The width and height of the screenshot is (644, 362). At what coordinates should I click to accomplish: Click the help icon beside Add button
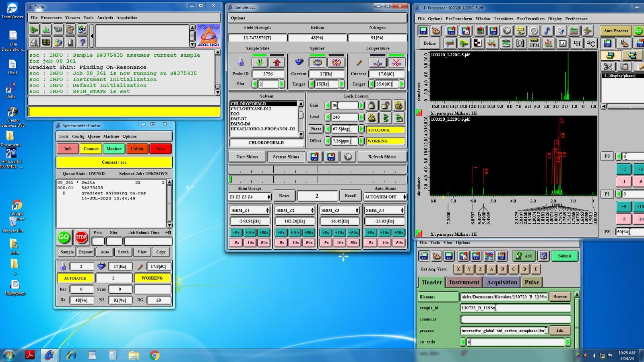tap(544, 256)
